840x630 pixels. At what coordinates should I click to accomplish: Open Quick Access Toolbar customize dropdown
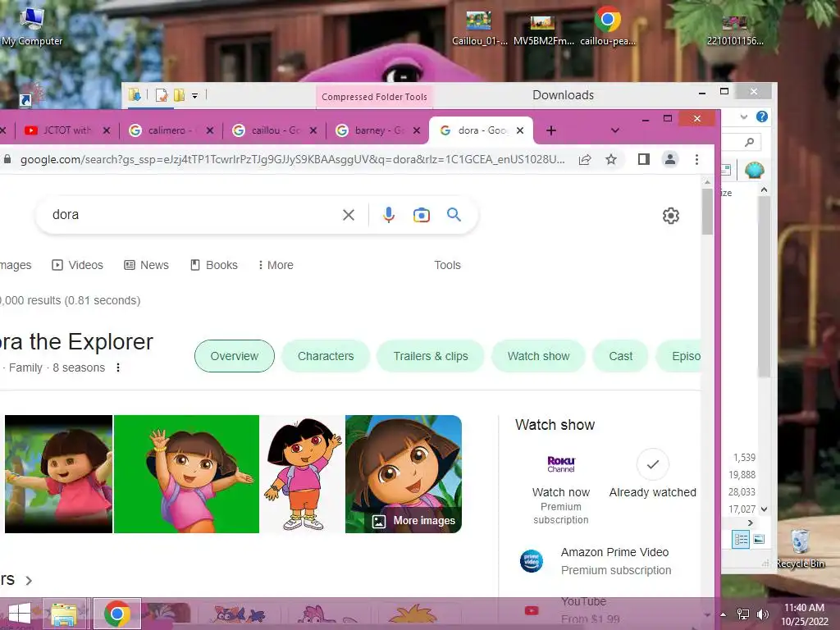coord(195,96)
